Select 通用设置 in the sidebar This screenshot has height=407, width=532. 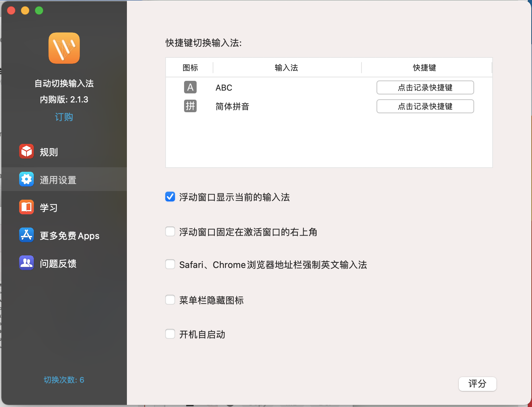pyautogui.click(x=64, y=179)
